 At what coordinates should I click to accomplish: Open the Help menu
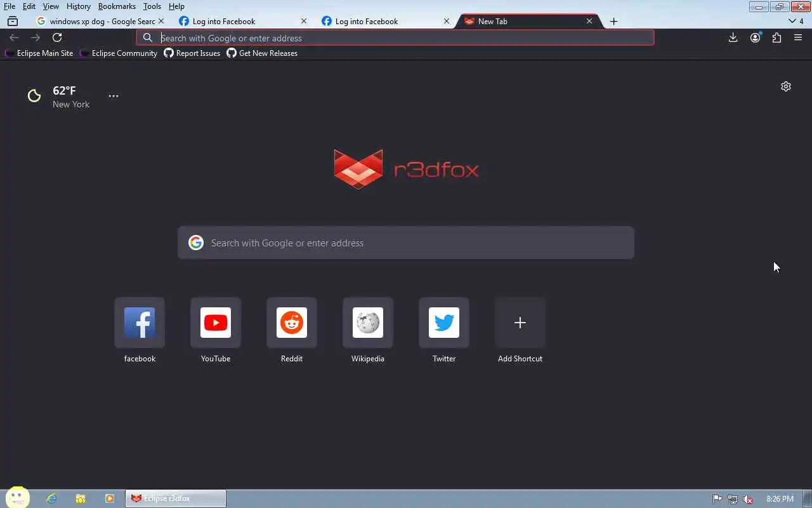pos(176,6)
